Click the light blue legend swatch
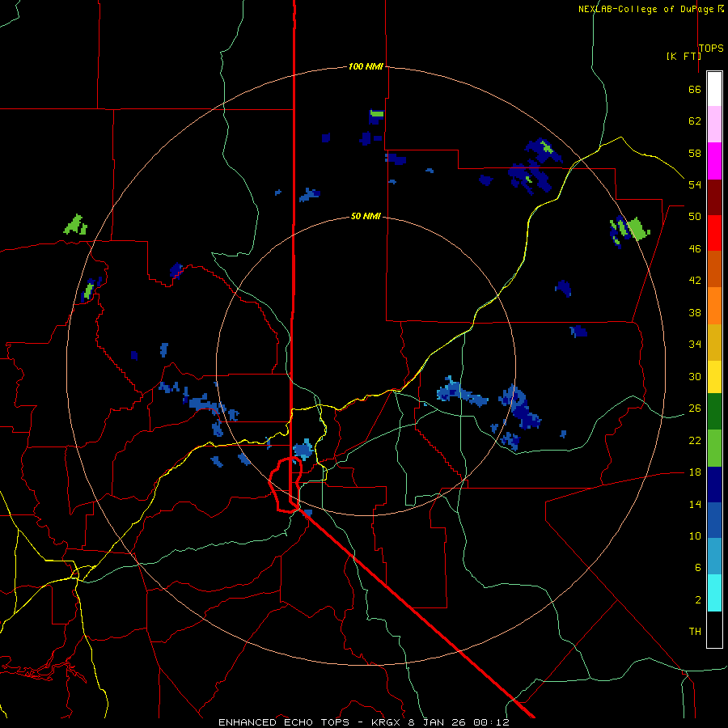 tap(714, 557)
